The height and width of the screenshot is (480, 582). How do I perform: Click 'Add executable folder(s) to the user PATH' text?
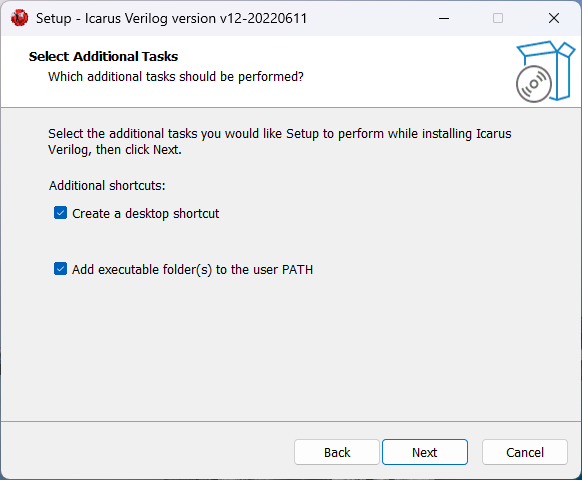pos(192,270)
